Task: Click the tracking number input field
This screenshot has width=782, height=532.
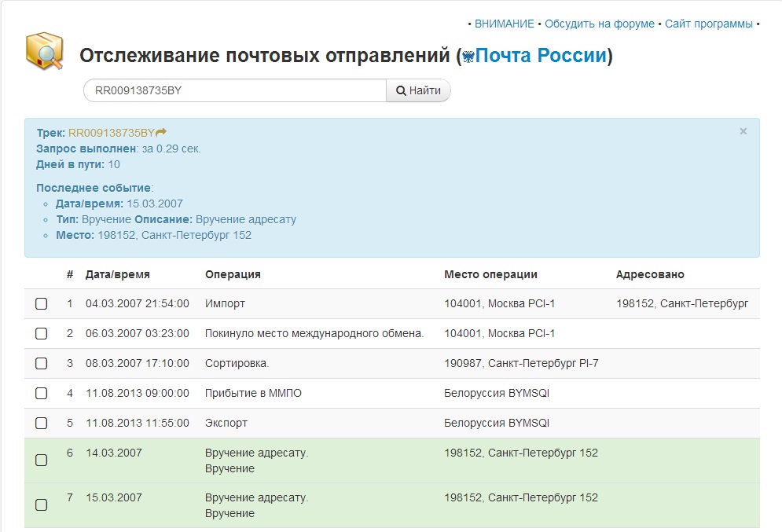Action: (x=234, y=90)
